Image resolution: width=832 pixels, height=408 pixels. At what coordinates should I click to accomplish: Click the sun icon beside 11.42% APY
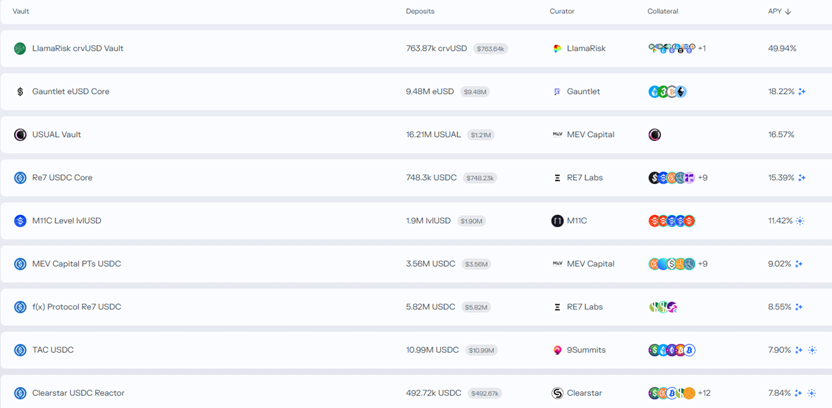(800, 221)
